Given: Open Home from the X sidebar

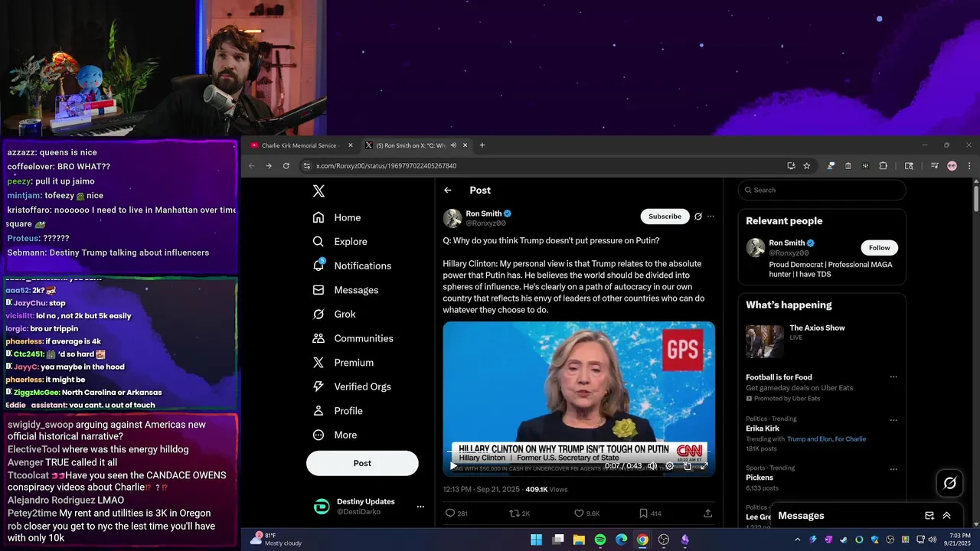Looking at the screenshot, I should tap(337, 217).
